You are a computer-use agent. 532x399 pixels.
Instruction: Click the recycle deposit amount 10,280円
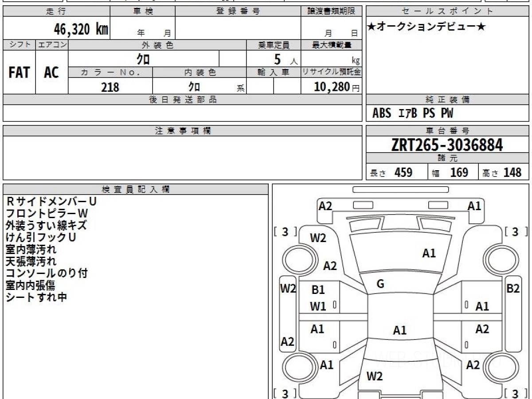coord(337,87)
